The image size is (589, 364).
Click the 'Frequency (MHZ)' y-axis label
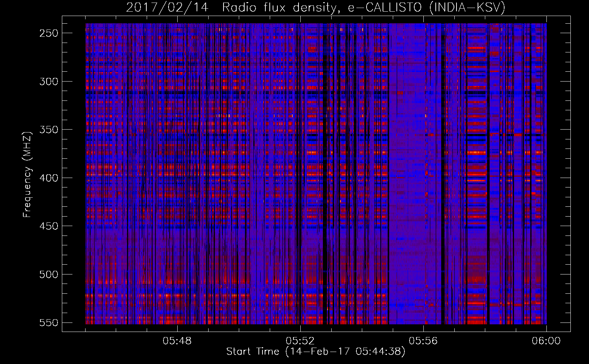27,174
